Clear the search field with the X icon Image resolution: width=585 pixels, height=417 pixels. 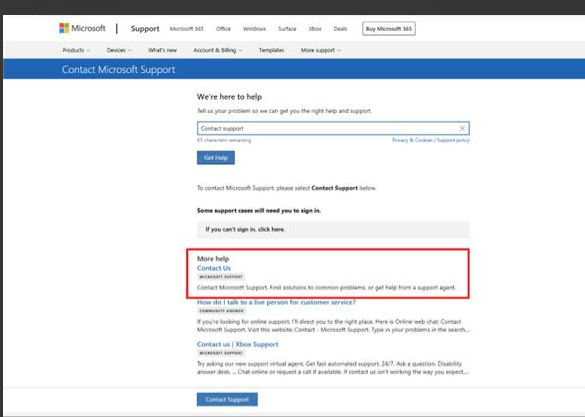coord(462,128)
